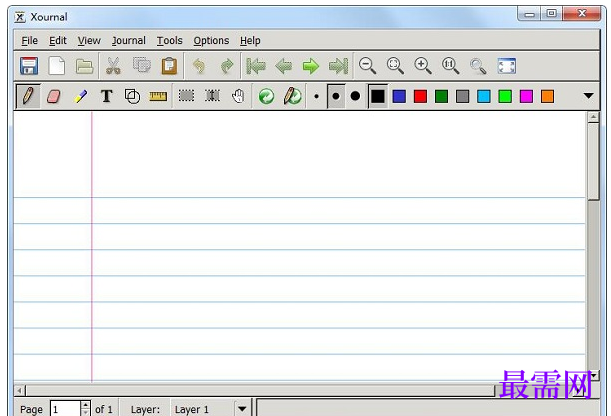This screenshot has width=611, height=416.
Task: Go to previous page arrow
Action: coord(283,66)
